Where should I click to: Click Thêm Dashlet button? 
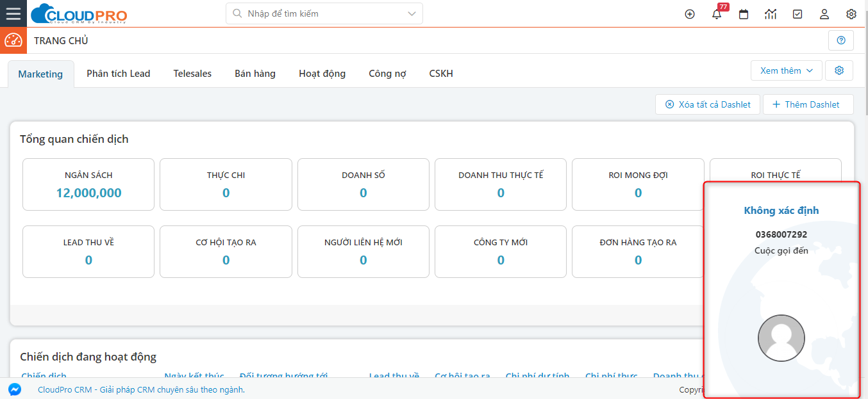coord(808,104)
